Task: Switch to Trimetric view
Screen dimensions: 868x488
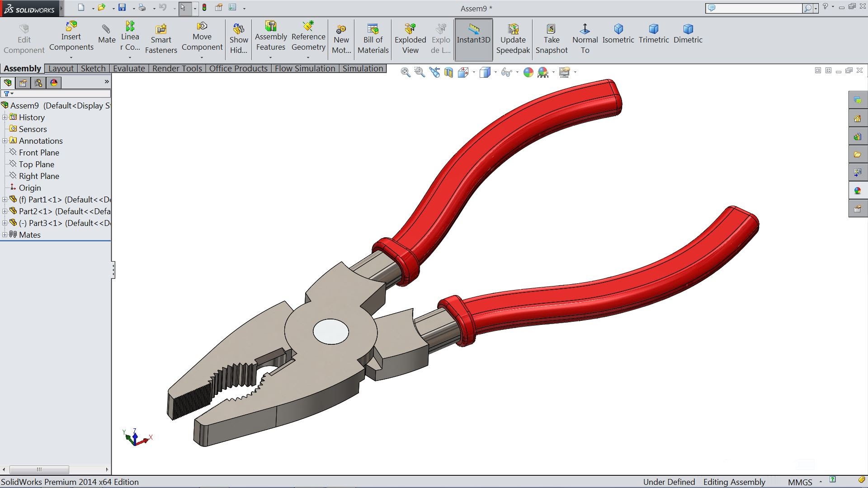Action: coord(654,34)
